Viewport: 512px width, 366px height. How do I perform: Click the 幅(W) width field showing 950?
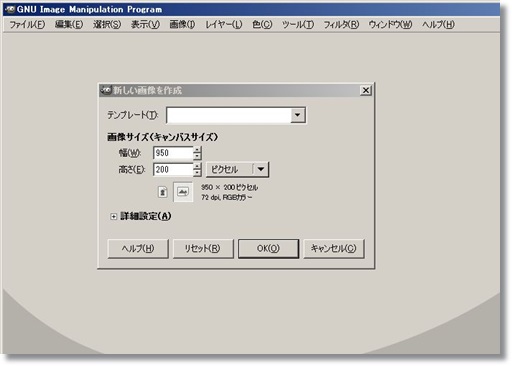coord(173,153)
